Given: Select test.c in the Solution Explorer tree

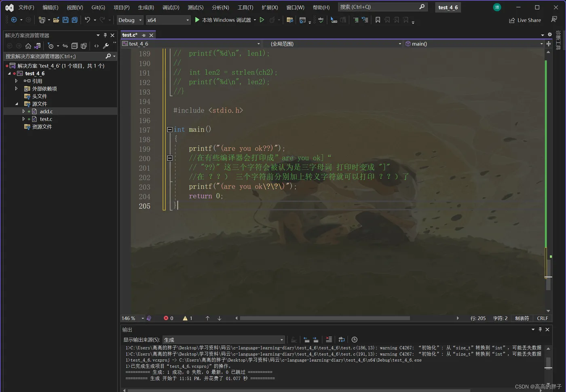Looking at the screenshot, I should 46,119.
